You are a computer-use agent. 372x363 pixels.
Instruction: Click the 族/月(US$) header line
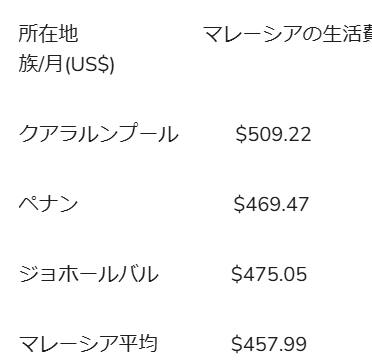tap(66, 64)
